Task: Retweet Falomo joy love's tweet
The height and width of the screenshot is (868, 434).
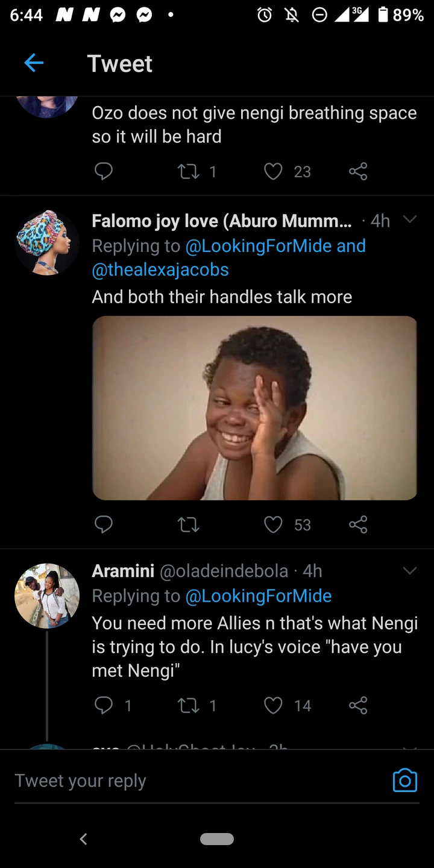Action: click(x=189, y=525)
